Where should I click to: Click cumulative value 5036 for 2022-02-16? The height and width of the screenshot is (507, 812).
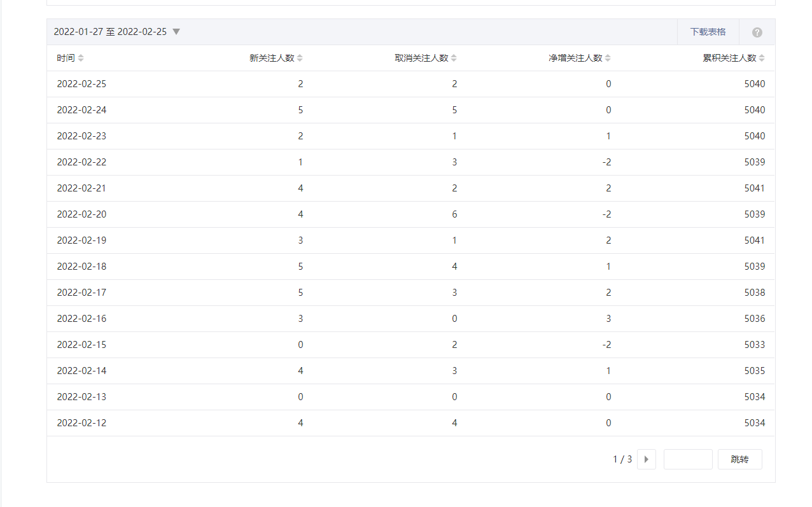coord(754,319)
